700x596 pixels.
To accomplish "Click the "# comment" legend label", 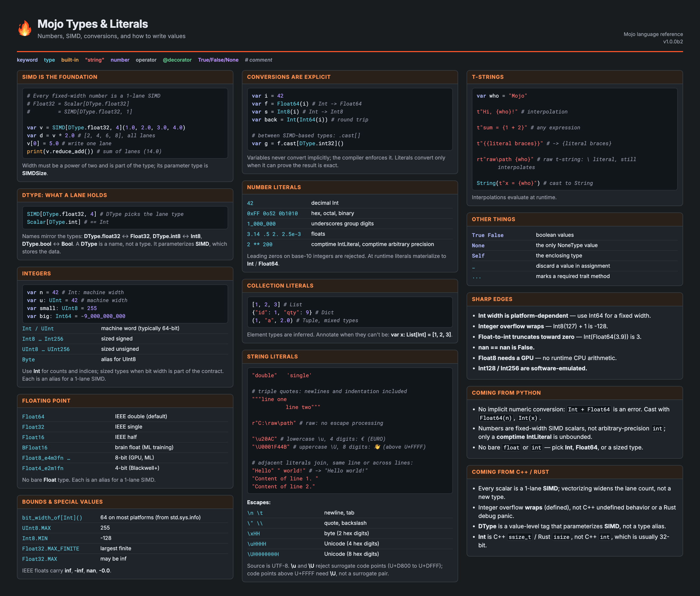I will tap(258, 60).
